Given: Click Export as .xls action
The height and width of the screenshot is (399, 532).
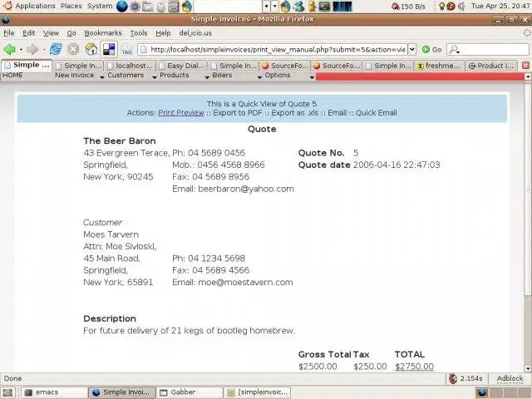Looking at the screenshot, I should (295, 113).
